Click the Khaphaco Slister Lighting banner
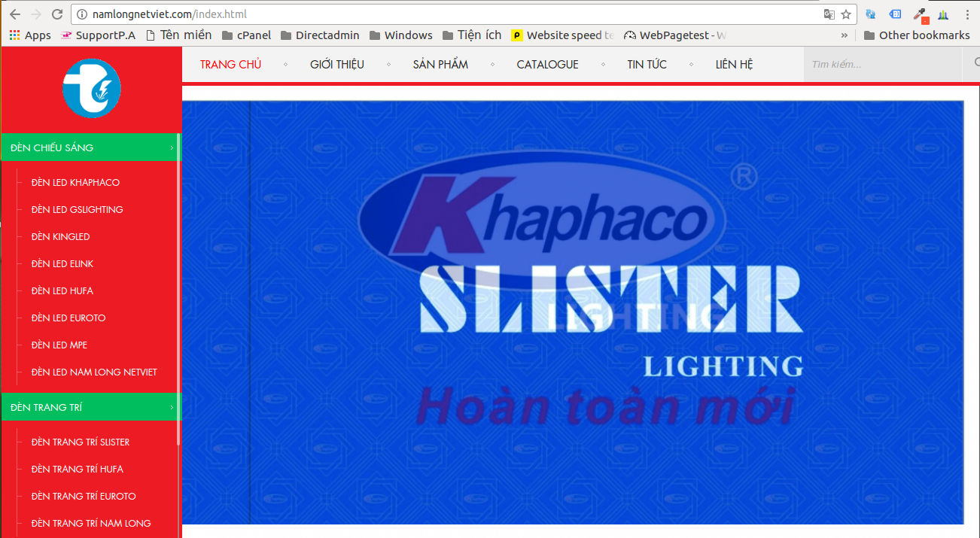This screenshot has width=980, height=538. [573, 312]
